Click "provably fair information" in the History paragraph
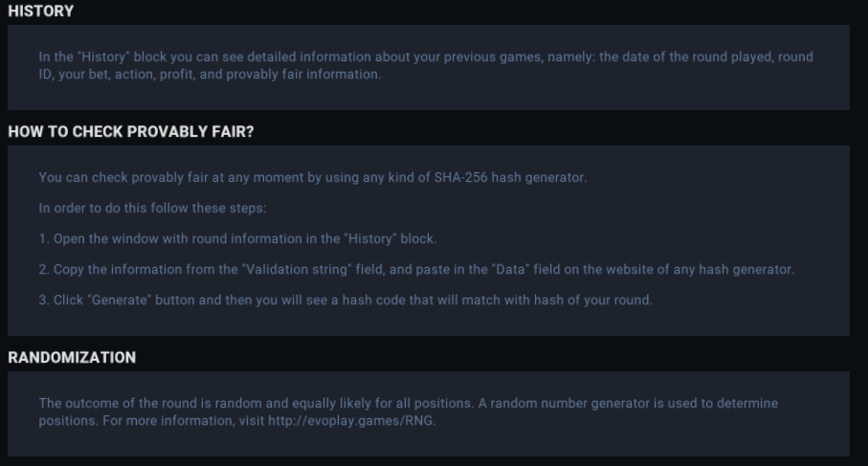This screenshot has width=868, height=466. point(306,75)
